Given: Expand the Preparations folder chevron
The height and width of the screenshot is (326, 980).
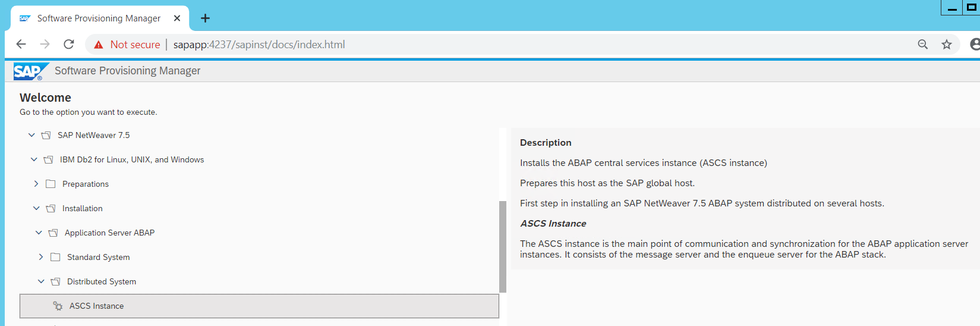Looking at the screenshot, I should (x=36, y=184).
